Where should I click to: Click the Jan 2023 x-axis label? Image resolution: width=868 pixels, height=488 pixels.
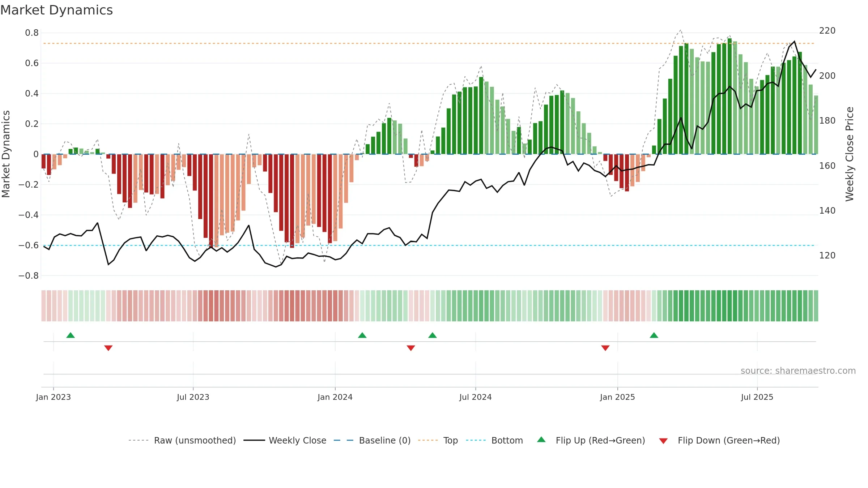tap(54, 397)
